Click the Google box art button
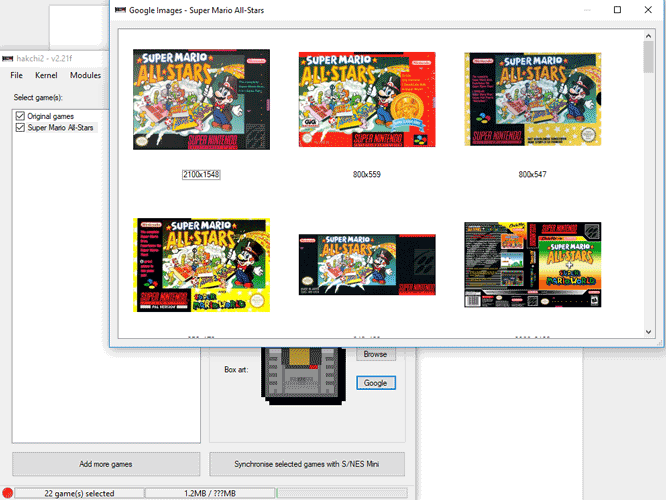The width and height of the screenshot is (666, 500). tap(376, 383)
